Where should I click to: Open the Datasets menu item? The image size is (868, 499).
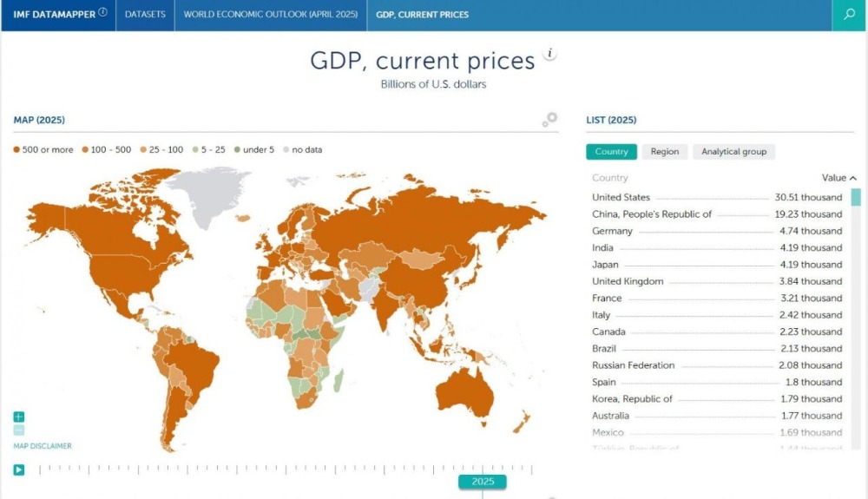145,15
